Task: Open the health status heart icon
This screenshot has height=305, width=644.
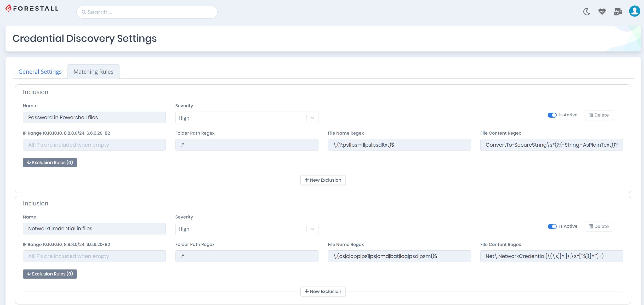Action: (x=602, y=11)
